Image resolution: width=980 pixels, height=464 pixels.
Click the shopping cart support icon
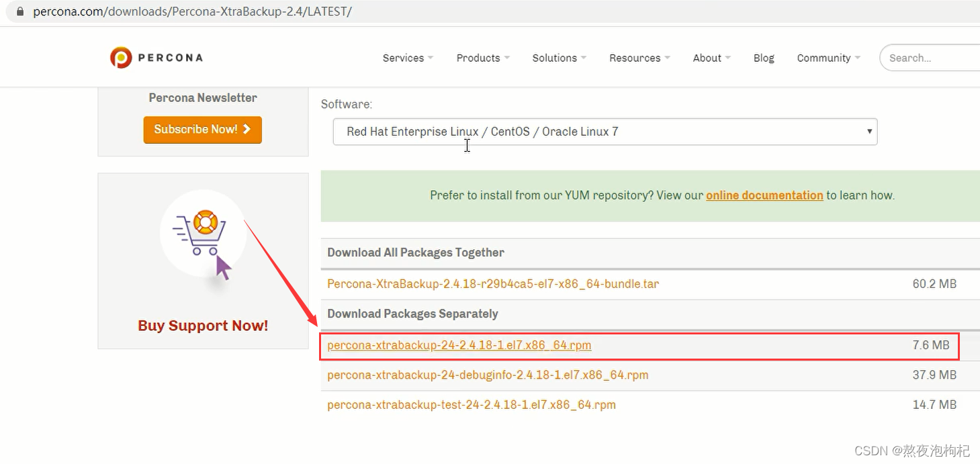tap(203, 235)
